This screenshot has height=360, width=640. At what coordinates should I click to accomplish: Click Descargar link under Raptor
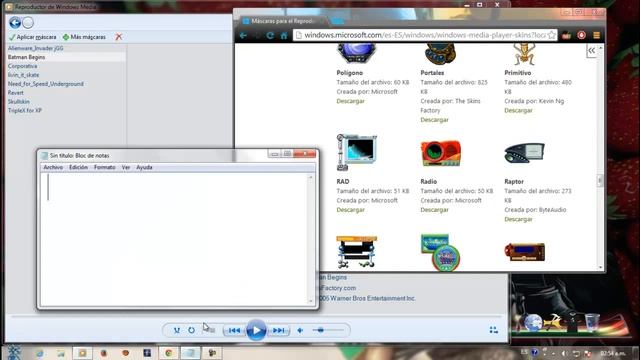click(x=518, y=219)
